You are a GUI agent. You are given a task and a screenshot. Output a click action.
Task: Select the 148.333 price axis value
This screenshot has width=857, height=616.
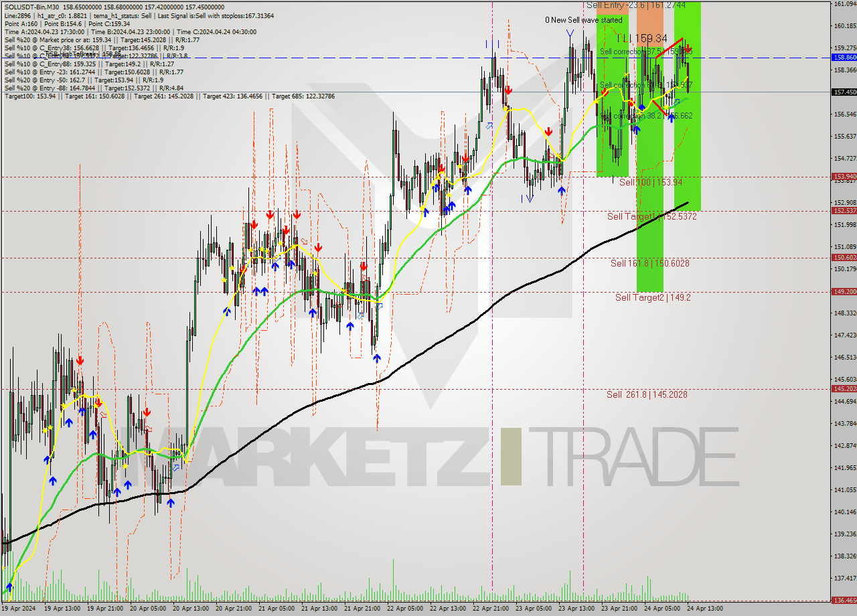[846, 313]
